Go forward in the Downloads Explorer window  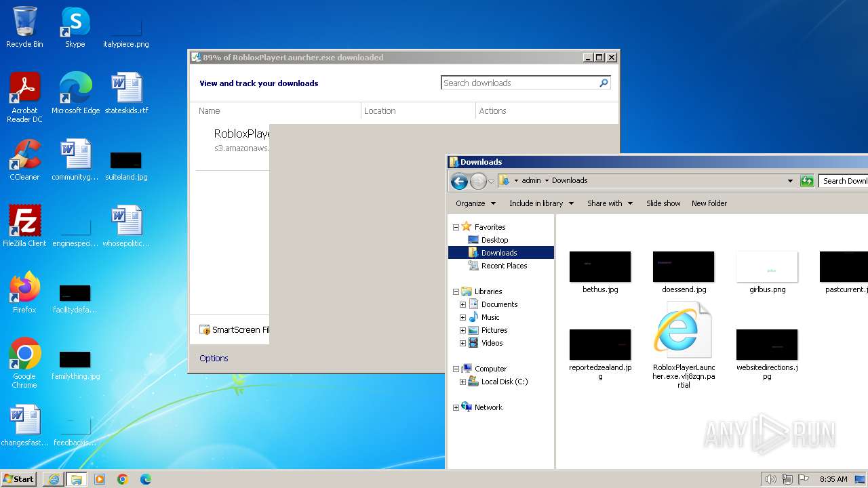coord(478,181)
